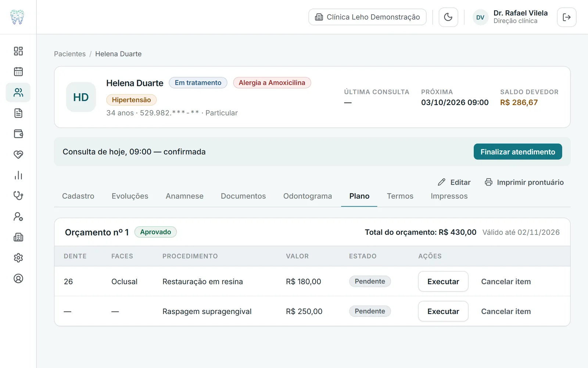Open the Clínica Leho Demonstração selector
588x368 pixels.
click(367, 17)
